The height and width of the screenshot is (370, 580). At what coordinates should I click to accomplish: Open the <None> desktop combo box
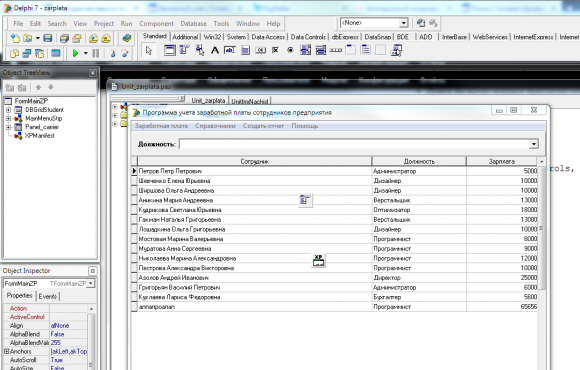[x=404, y=23]
